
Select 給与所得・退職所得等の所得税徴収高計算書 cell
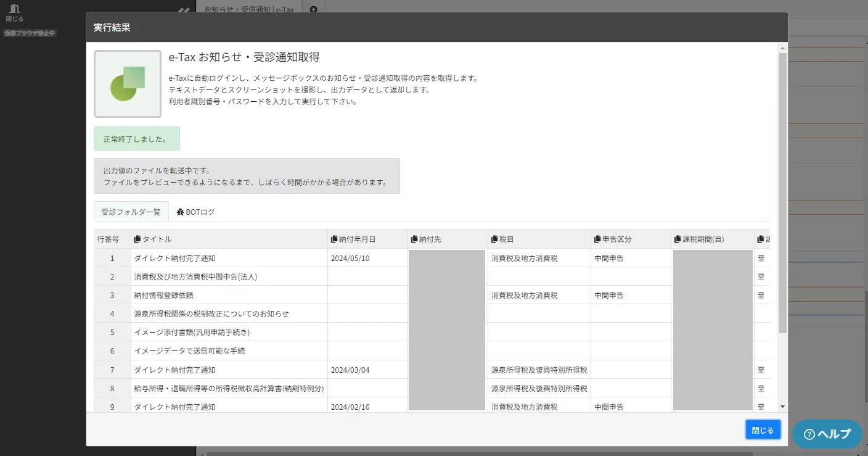point(229,388)
